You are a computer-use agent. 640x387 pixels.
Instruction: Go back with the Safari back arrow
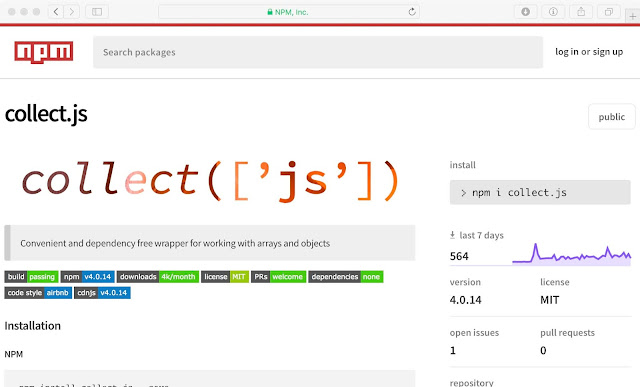pos(56,12)
